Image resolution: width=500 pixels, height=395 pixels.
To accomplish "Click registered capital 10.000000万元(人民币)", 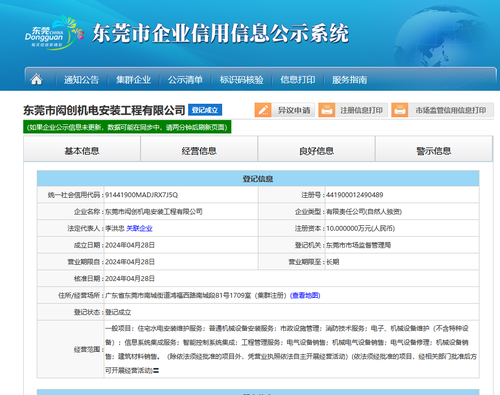I will [361, 228].
